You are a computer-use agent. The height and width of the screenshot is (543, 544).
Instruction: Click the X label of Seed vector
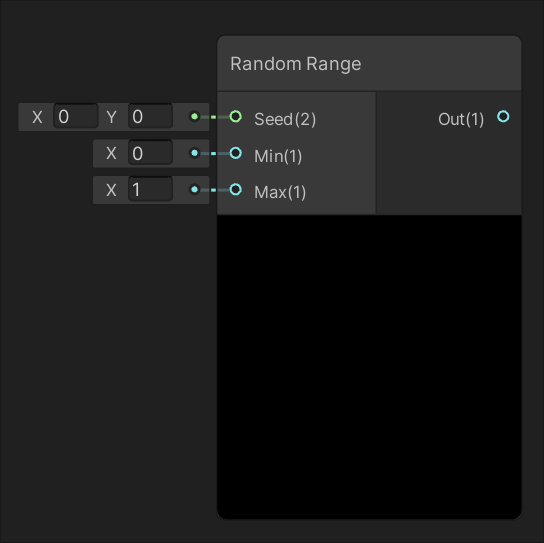pyautogui.click(x=37, y=117)
